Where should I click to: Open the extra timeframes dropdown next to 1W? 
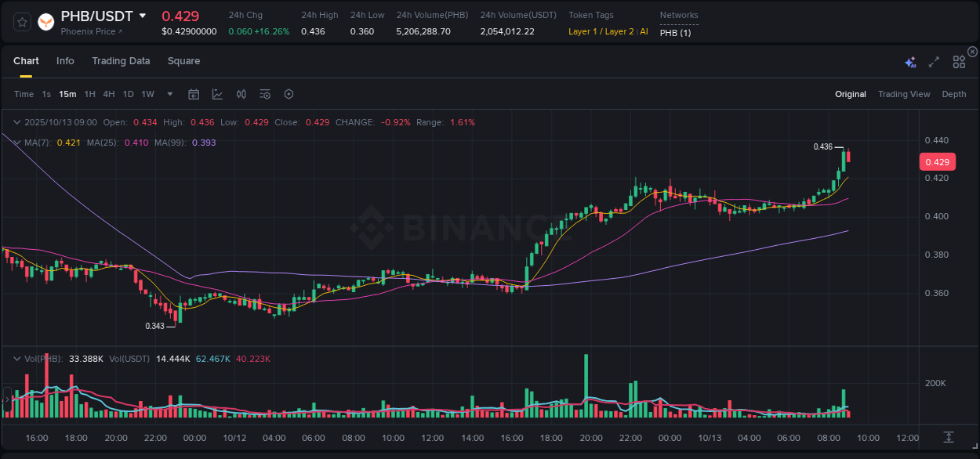(169, 93)
